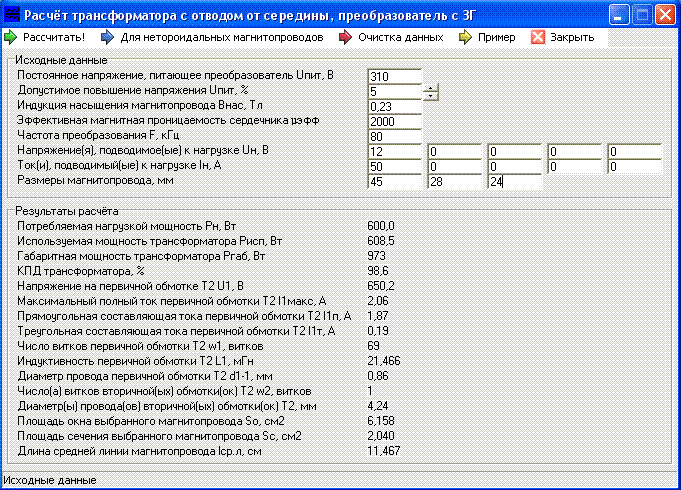Click the green arrow Рассчитать icon
This screenshot has width=681, height=490.
(10, 37)
